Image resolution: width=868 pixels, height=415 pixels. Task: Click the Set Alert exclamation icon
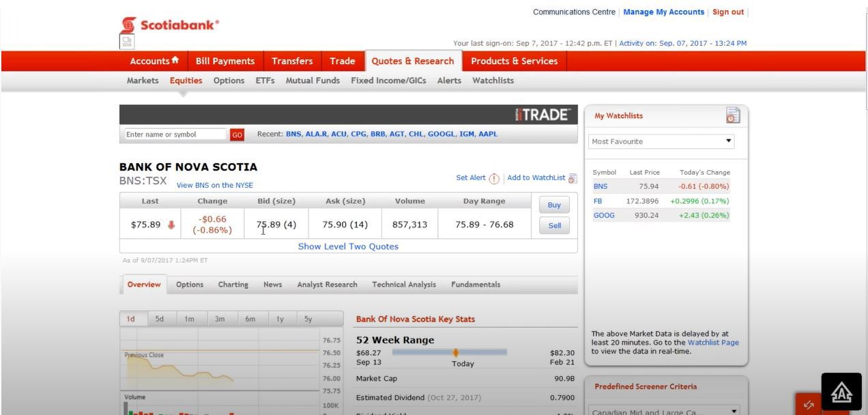494,179
